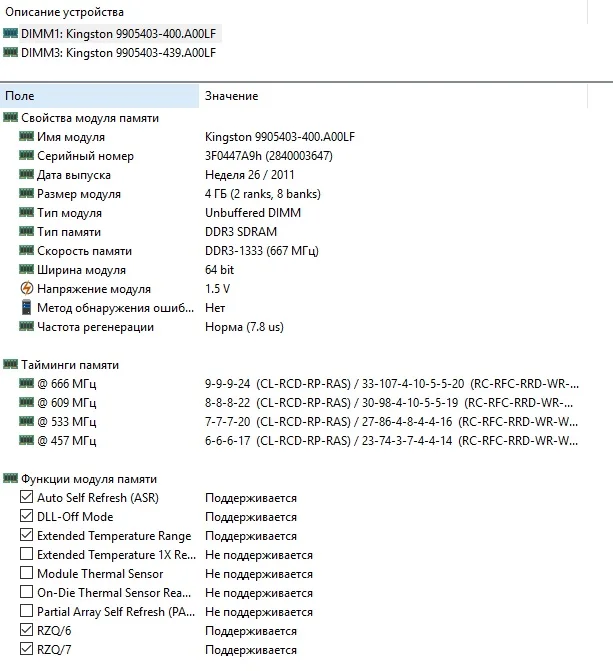Select timings row 6-6-6-17

tap(391, 441)
